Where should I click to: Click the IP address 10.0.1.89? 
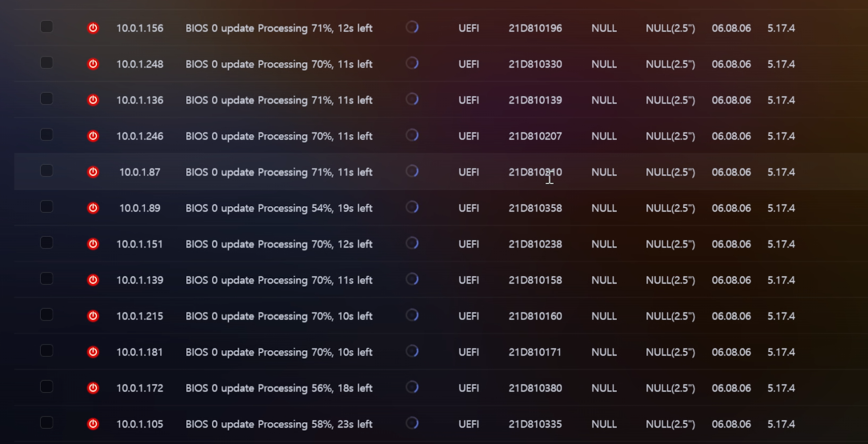point(139,208)
